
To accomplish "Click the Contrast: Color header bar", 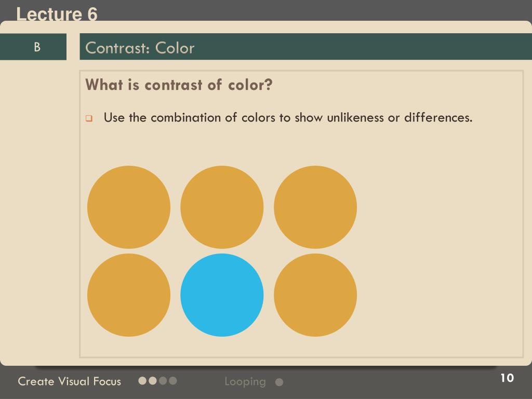I will [305, 46].
